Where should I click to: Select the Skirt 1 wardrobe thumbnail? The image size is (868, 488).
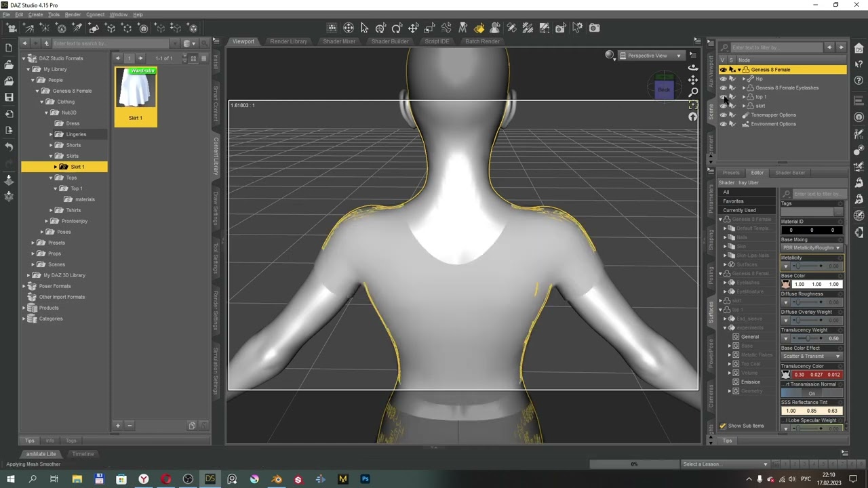point(136,97)
